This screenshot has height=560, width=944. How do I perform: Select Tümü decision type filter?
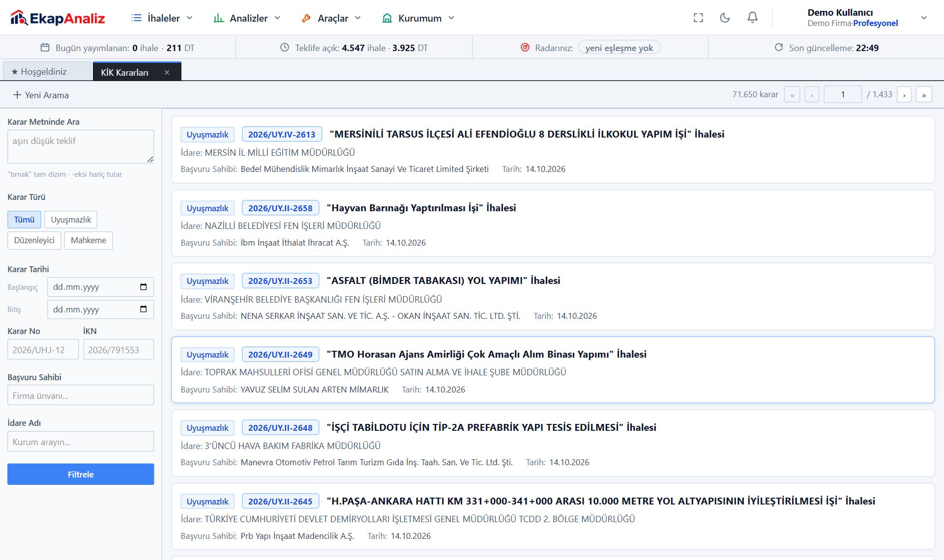pos(24,220)
